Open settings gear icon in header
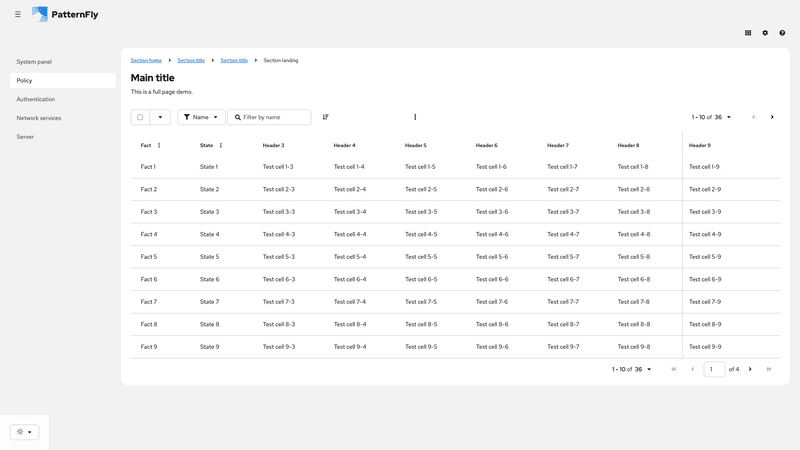800x450 pixels. (x=765, y=33)
